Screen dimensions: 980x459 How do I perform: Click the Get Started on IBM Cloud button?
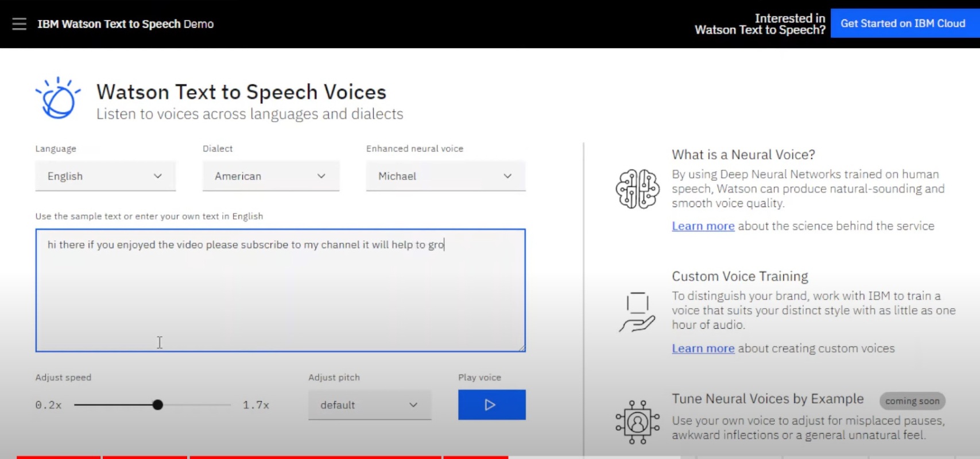(905, 24)
